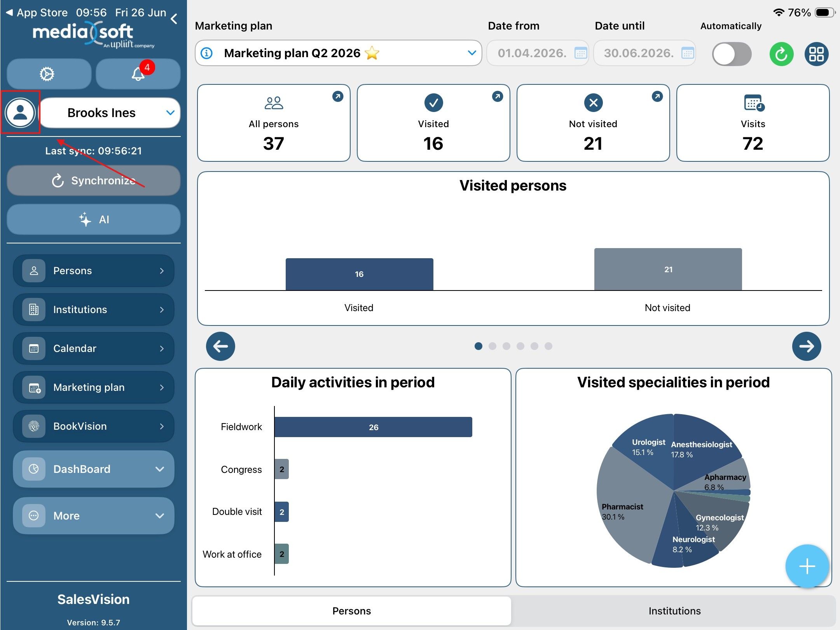Open BookVision sidebar menu item
This screenshot has height=630, width=840.
coord(94,426)
